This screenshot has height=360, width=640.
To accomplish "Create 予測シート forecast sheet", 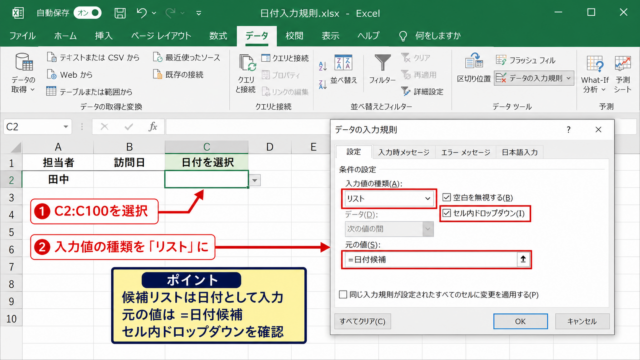I will coord(623,74).
